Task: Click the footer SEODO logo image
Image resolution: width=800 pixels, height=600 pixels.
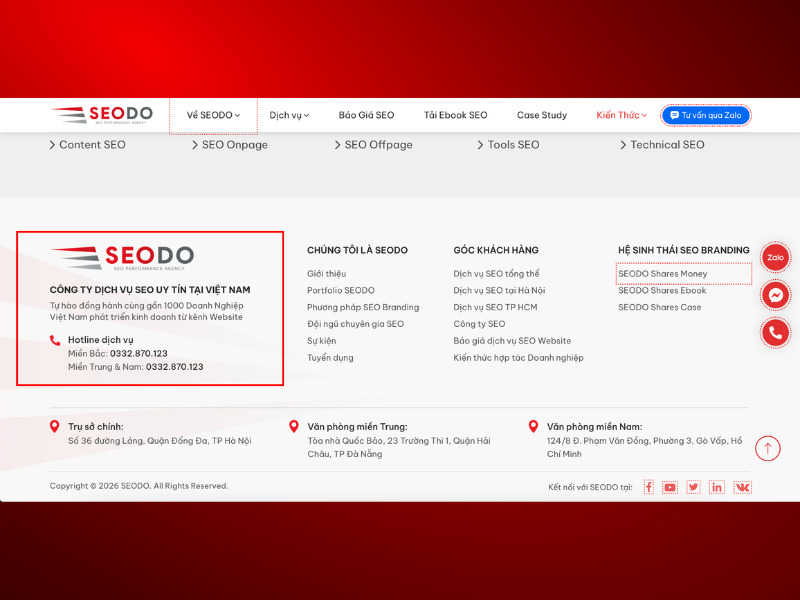Action: click(122, 258)
